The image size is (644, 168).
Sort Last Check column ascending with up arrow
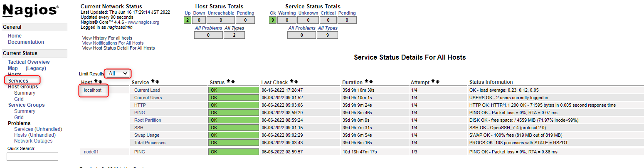pyautogui.click(x=291, y=82)
